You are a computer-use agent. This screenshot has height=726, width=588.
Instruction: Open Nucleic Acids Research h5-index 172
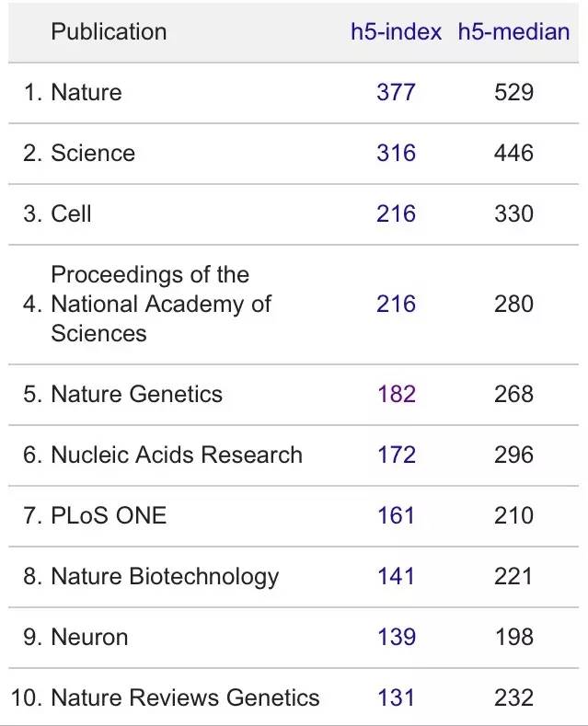[396, 455]
